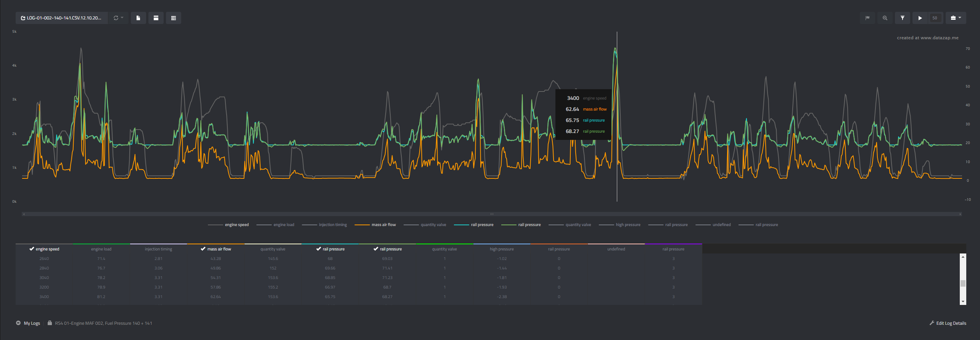Viewport: 980px width, 340px height.
Task: Open the LOG-01-002-140-141.CSV file selector
Action: [61, 18]
